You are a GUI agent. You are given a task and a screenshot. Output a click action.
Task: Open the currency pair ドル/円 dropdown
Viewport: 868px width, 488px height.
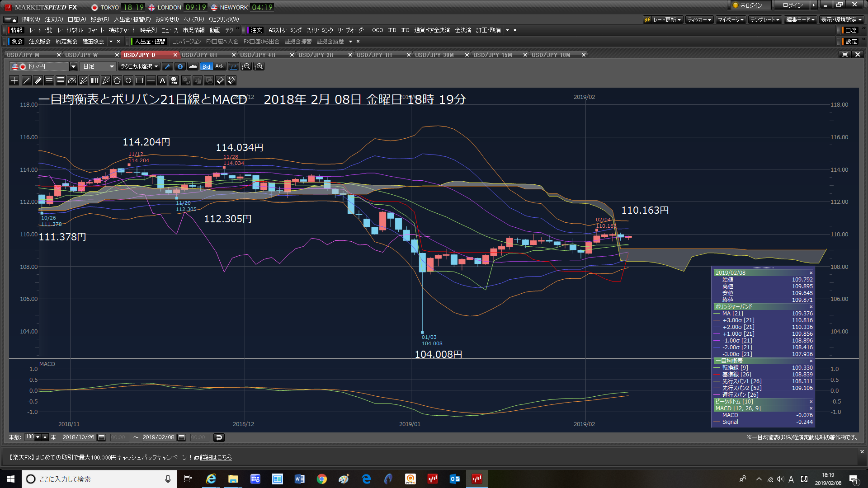[x=73, y=66]
